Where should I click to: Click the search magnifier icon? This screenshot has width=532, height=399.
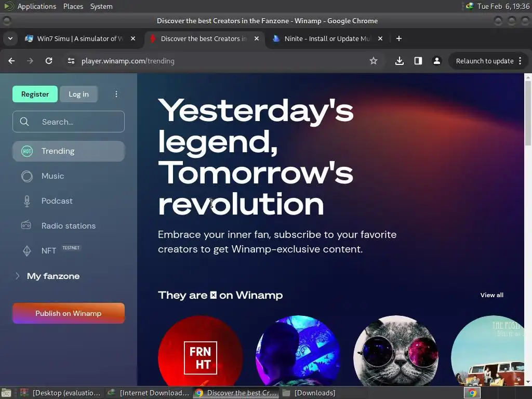click(24, 122)
